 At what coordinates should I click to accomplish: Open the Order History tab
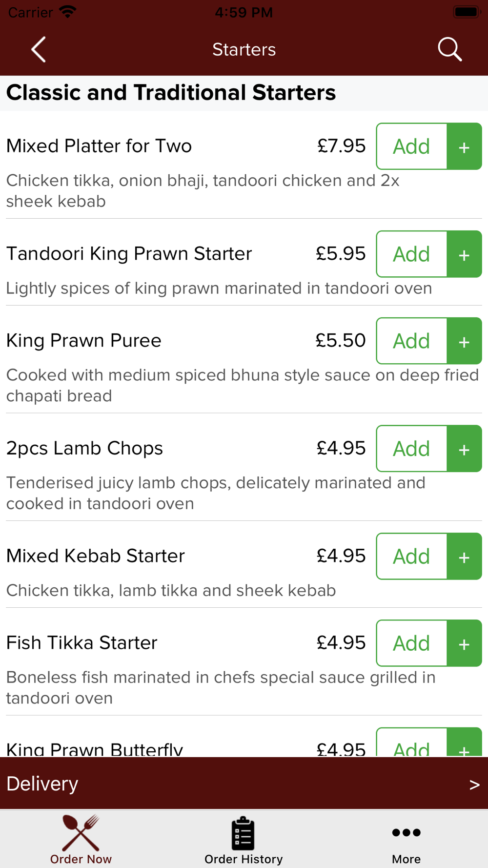[x=244, y=840]
